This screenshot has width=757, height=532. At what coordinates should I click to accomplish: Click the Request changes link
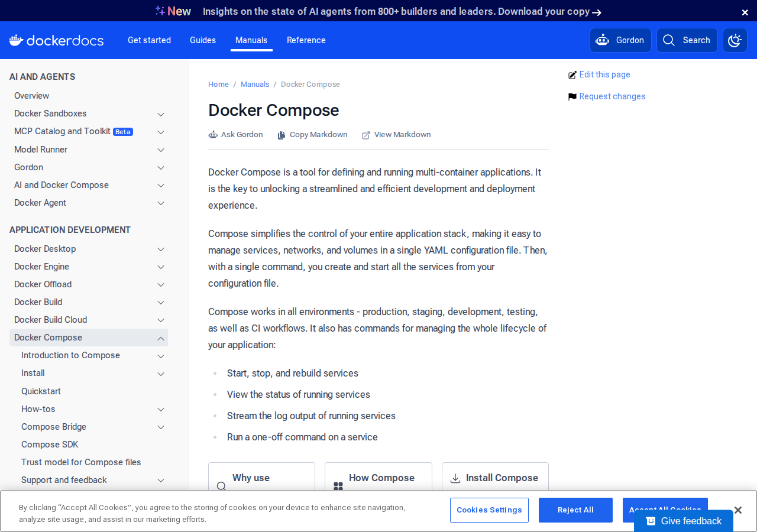(612, 96)
